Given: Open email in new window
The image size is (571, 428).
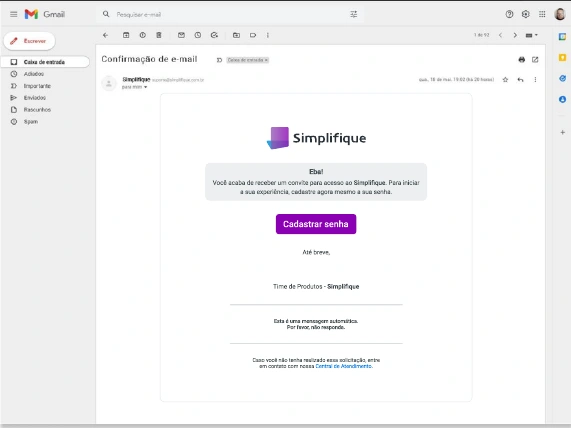Looking at the screenshot, I should pos(535,59).
